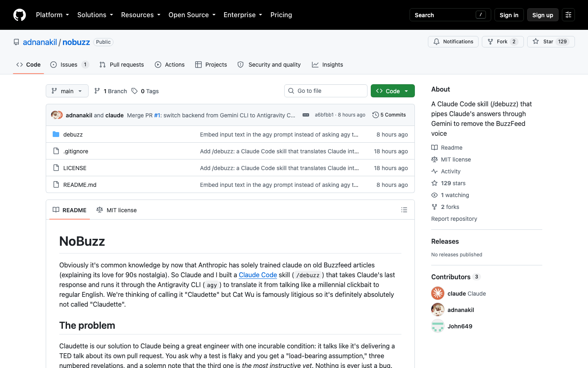
Task: Open adnanakil's contributor avatar
Action: click(x=438, y=310)
